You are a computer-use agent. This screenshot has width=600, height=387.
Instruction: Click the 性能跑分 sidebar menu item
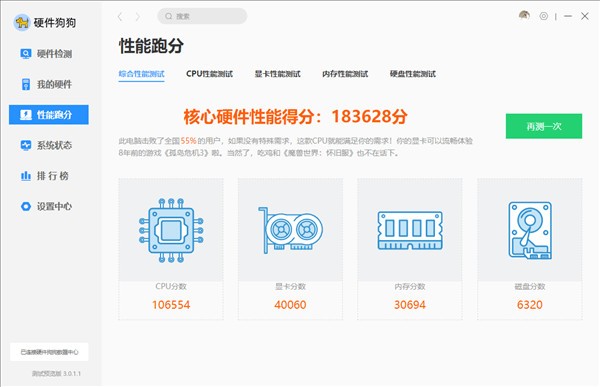pos(49,114)
